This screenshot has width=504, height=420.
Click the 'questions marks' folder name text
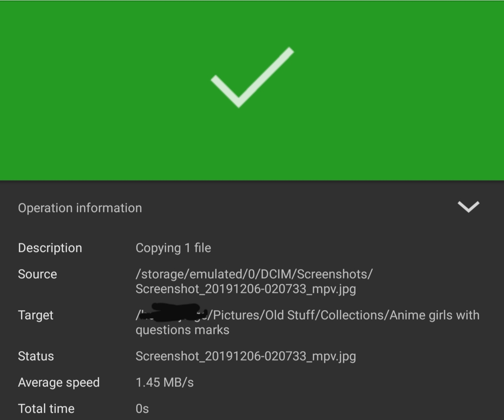pyautogui.click(x=182, y=330)
